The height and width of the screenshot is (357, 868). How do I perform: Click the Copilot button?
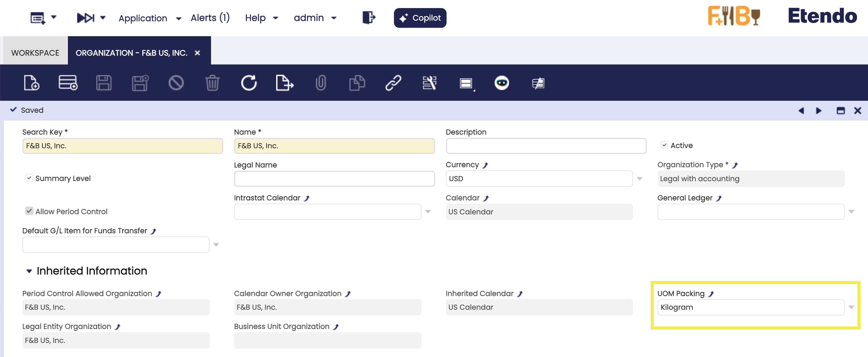coord(420,18)
